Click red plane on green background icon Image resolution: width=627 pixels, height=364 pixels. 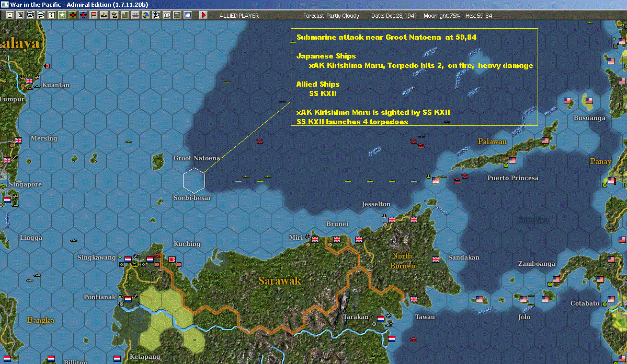click(x=72, y=15)
